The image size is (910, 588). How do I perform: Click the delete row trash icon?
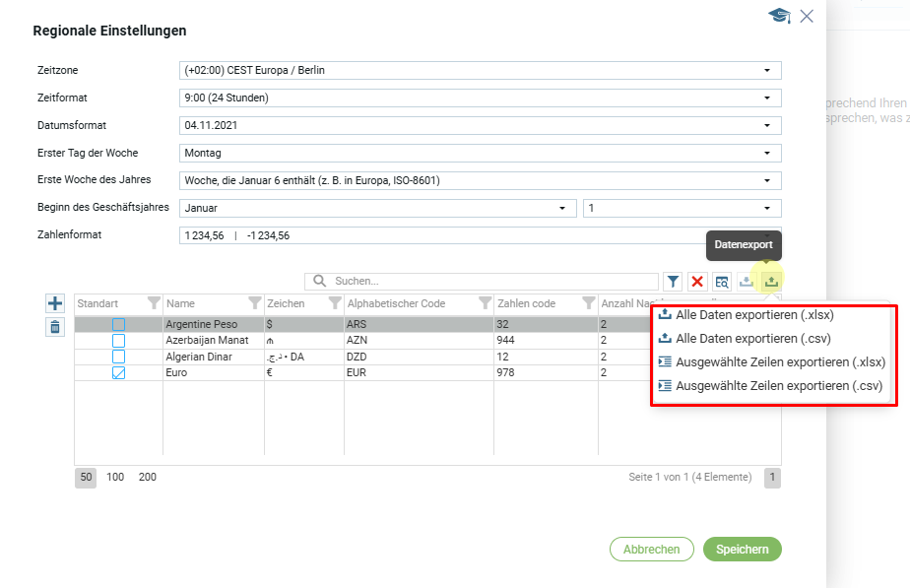click(x=55, y=327)
